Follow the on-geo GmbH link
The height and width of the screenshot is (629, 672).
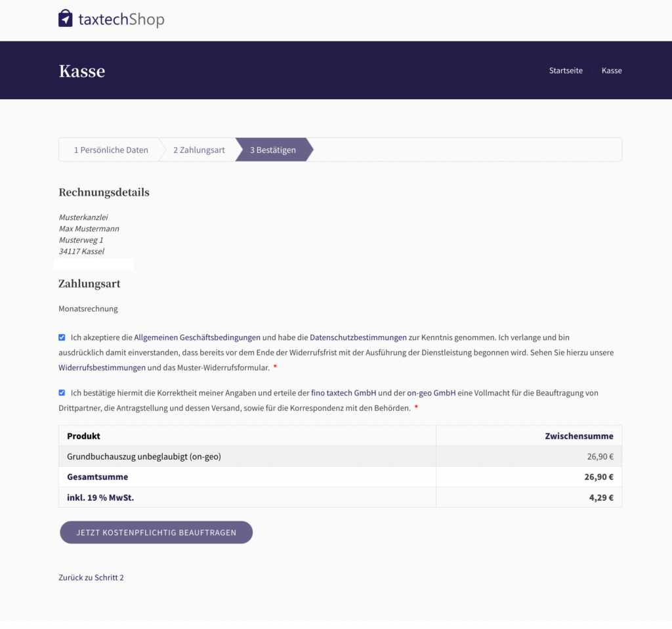click(431, 393)
